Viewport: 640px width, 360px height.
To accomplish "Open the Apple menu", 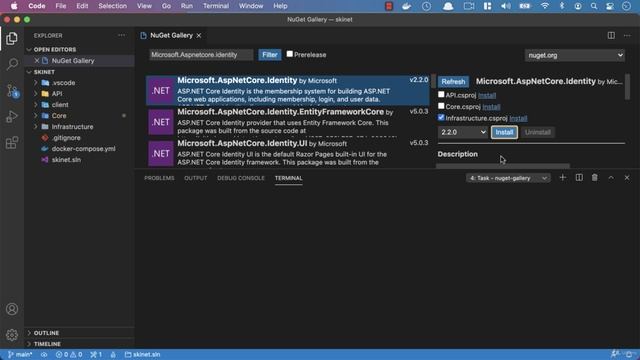I will click(14, 6).
